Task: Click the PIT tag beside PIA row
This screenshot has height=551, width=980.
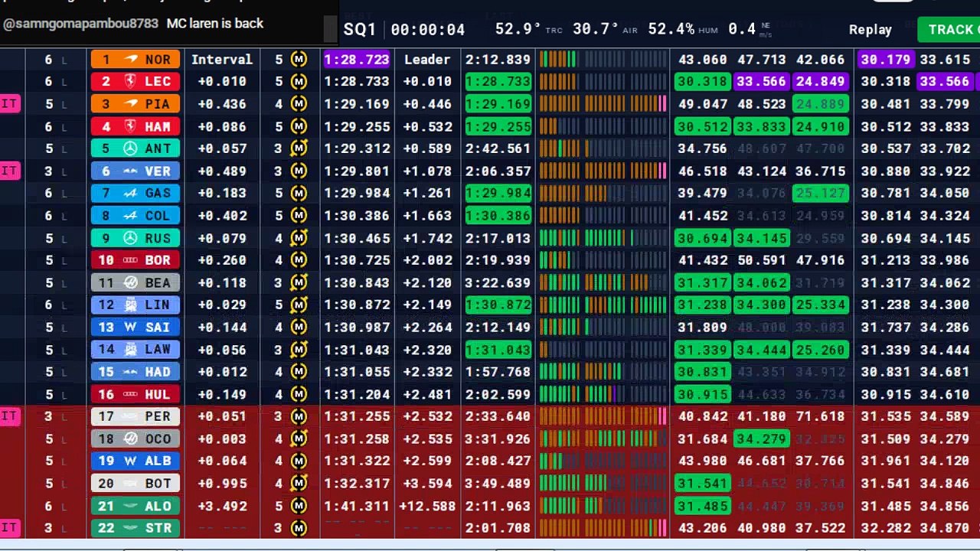Action: click(x=9, y=104)
